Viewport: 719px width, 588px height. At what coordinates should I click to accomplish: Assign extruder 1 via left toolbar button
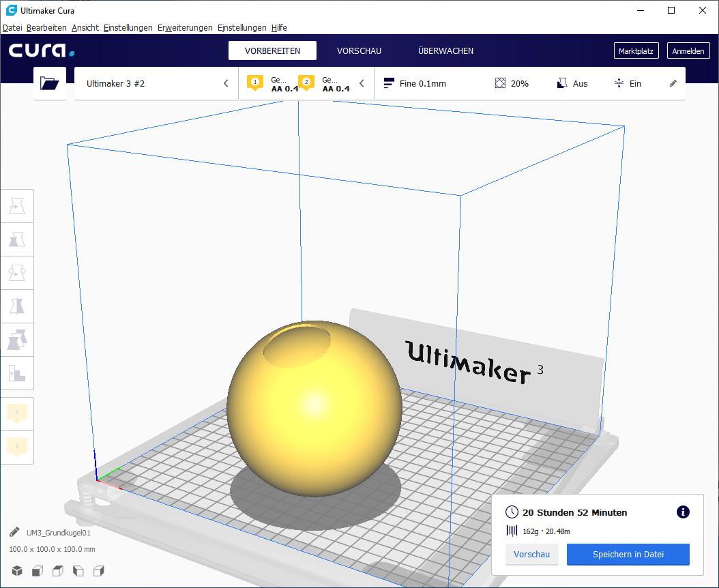pos(17,413)
